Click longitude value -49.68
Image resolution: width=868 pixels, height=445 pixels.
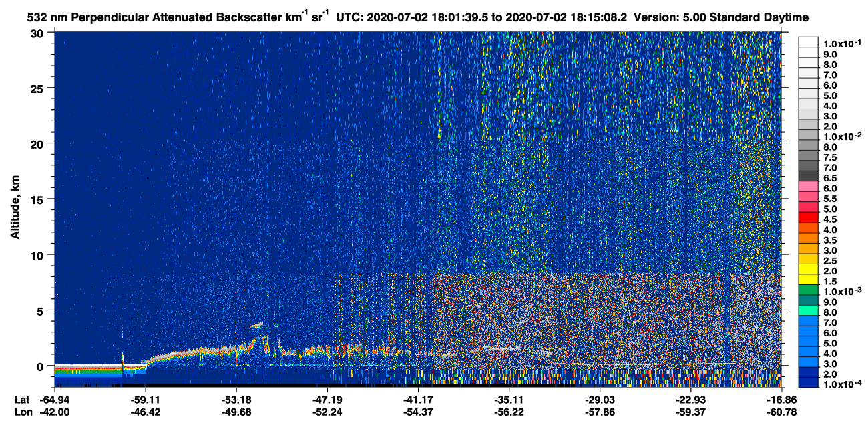[236, 412]
